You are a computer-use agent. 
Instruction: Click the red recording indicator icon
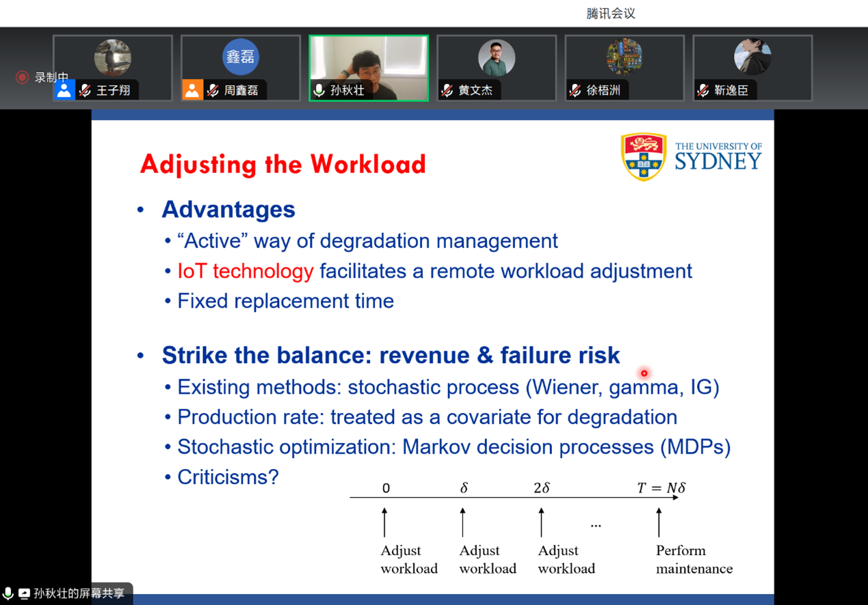pos(22,77)
